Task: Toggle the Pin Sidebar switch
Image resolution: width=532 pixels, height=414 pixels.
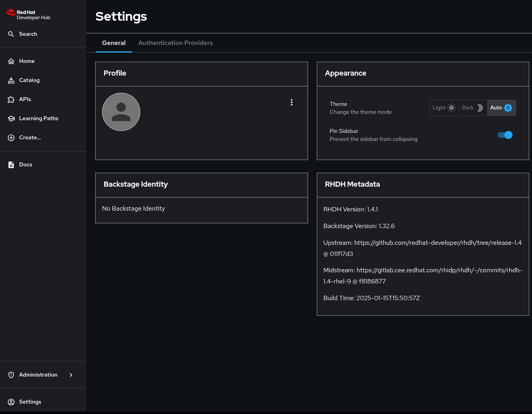Action: (505, 135)
